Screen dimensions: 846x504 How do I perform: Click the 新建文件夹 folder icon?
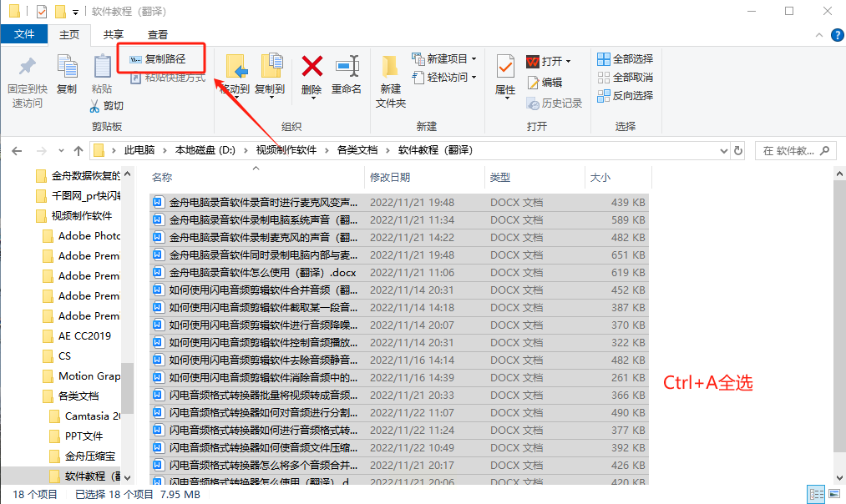click(x=390, y=67)
